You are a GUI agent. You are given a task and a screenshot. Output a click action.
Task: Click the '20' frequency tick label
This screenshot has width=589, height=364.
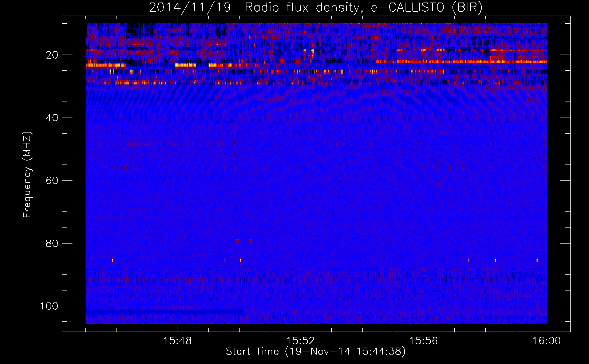[x=52, y=55]
